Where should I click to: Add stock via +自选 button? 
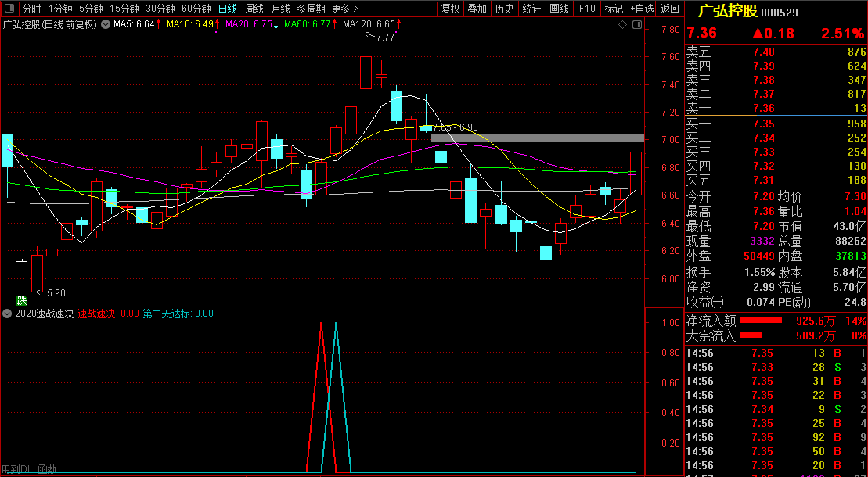(642, 9)
